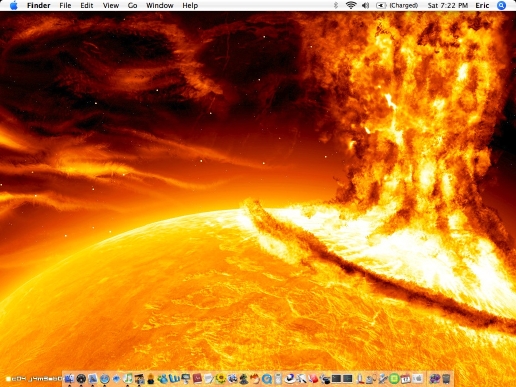Open QuickTime Player from the dock
This screenshot has height=387, width=516.
(267, 379)
